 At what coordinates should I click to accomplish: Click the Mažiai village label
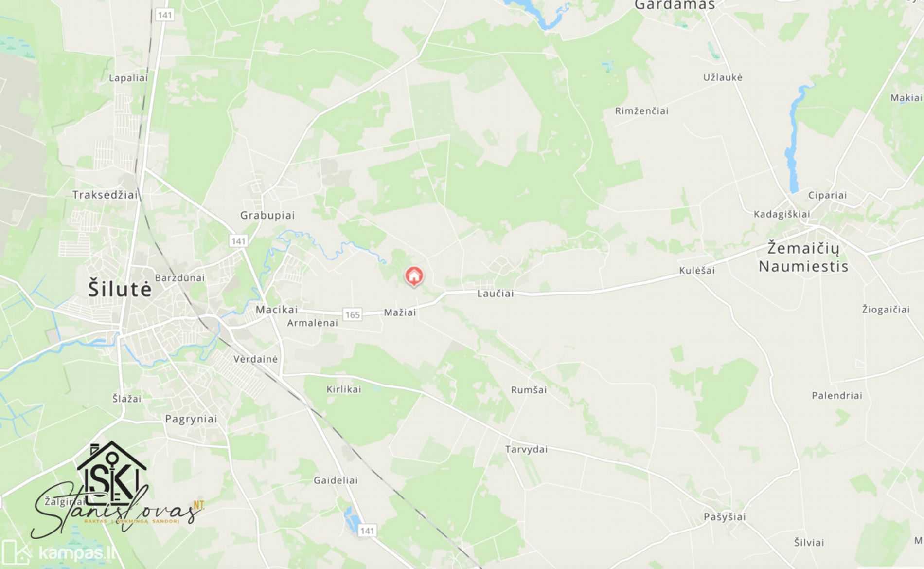coord(400,312)
